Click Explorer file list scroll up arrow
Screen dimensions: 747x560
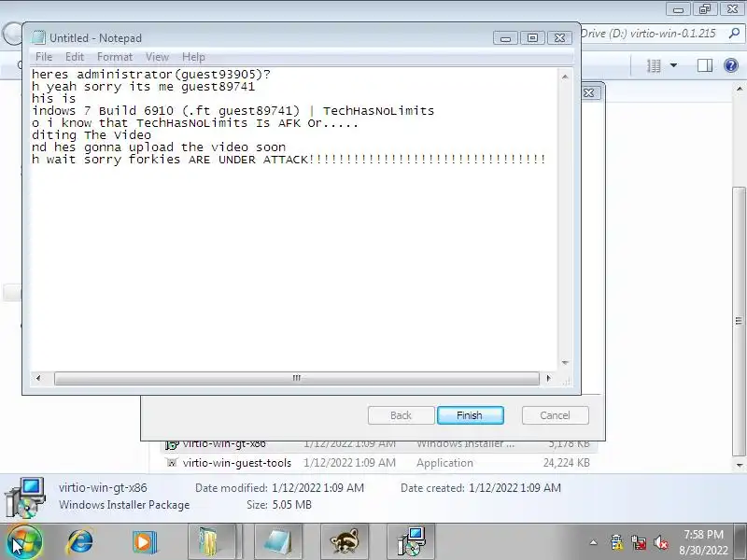(739, 89)
